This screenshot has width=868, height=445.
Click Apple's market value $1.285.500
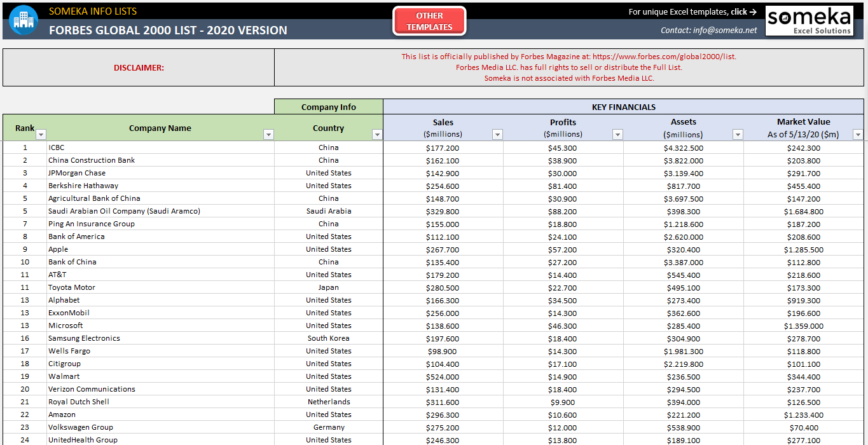[804, 250]
